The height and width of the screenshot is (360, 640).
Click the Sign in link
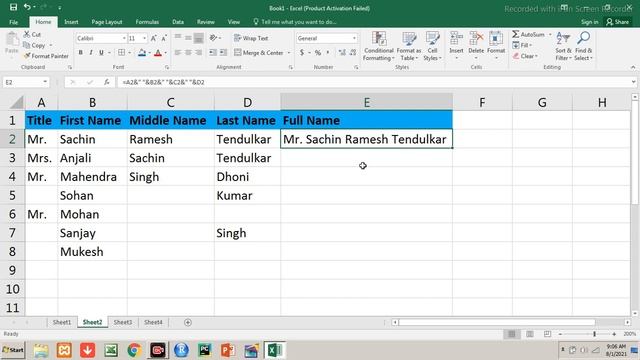coord(589,22)
